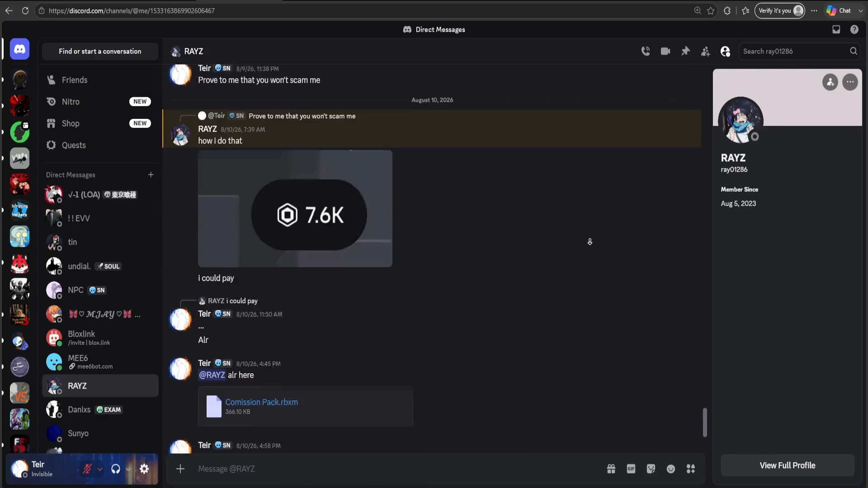Open pinned messages

(685, 52)
